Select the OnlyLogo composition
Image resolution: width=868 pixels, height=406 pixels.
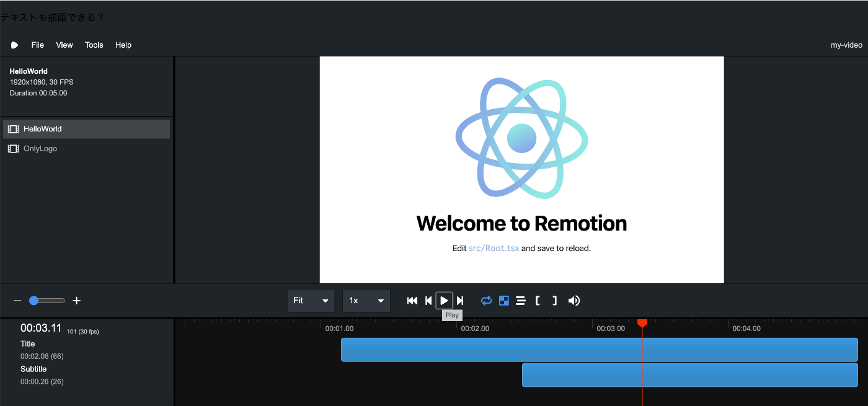pyautogui.click(x=40, y=148)
